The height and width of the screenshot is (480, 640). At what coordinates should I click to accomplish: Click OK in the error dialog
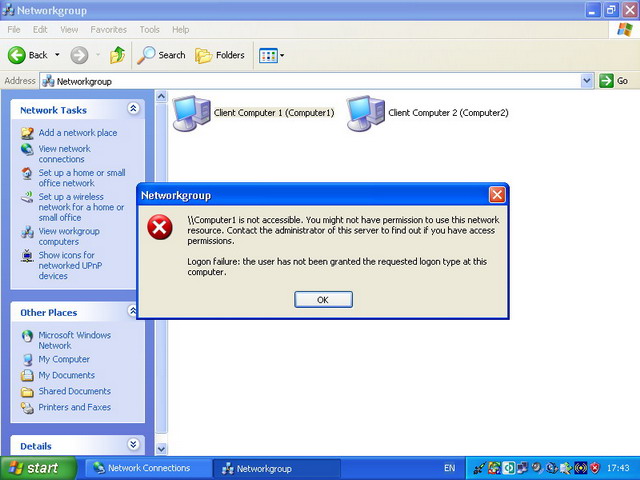click(x=323, y=300)
